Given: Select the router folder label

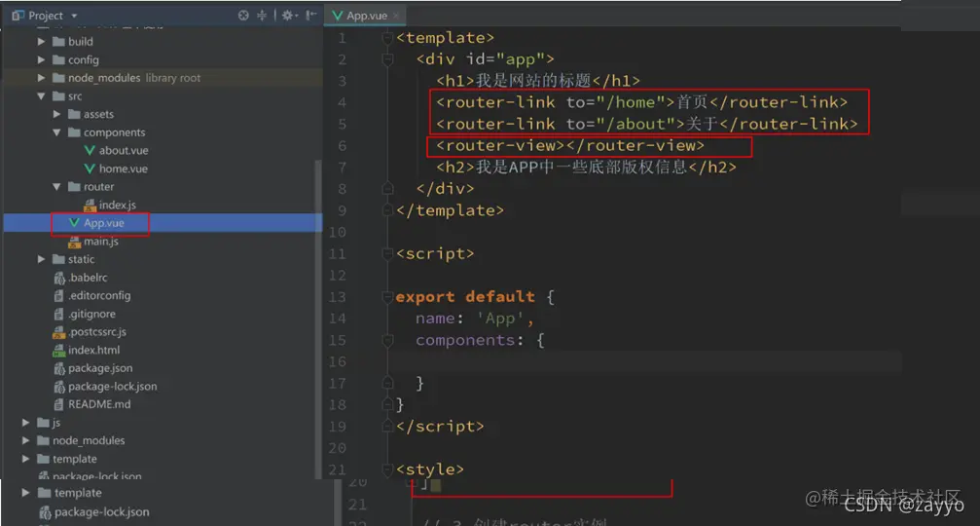Looking at the screenshot, I should click(x=98, y=186).
